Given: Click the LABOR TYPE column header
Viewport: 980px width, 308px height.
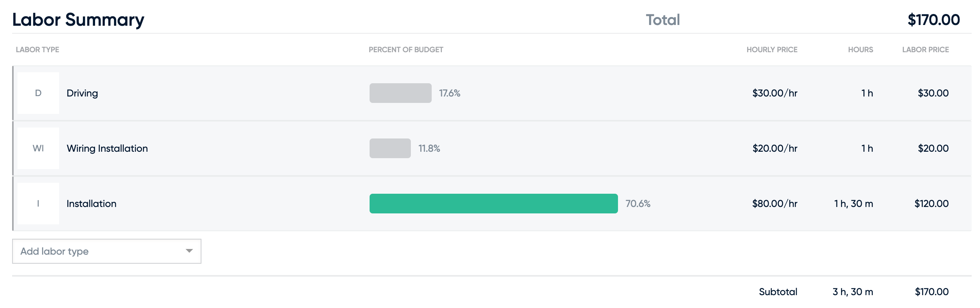Looking at the screenshot, I should point(37,50).
